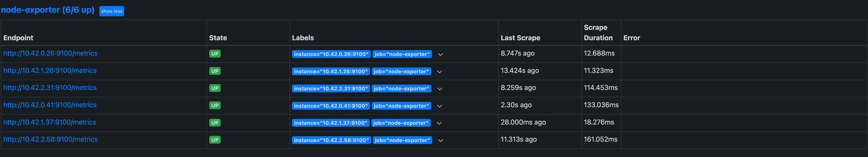This screenshot has width=868, height=157.
Task: Expand labels for the 10.42.0.26:9100 row
Action: coord(440,54)
